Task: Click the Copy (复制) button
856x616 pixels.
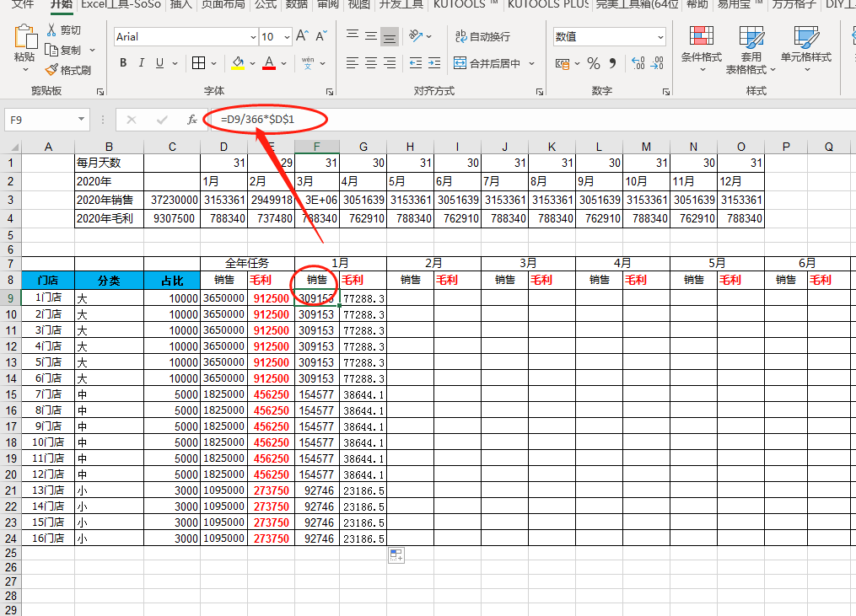Action: (64, 51)
